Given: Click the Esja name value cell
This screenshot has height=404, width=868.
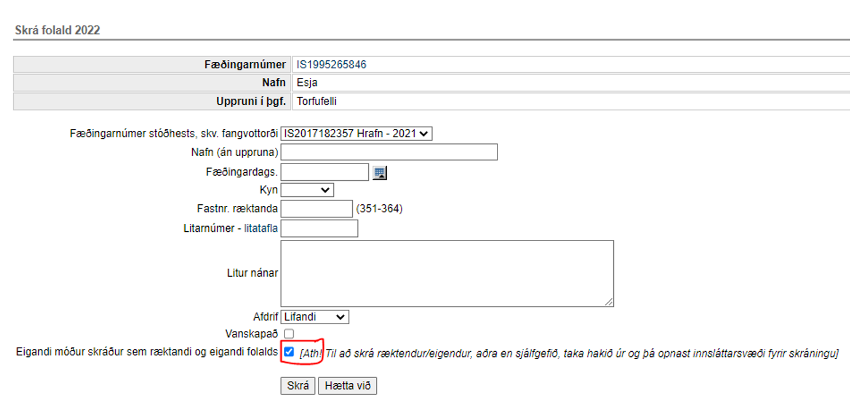Looking at the screenshot, I should [x=308, y=83].
